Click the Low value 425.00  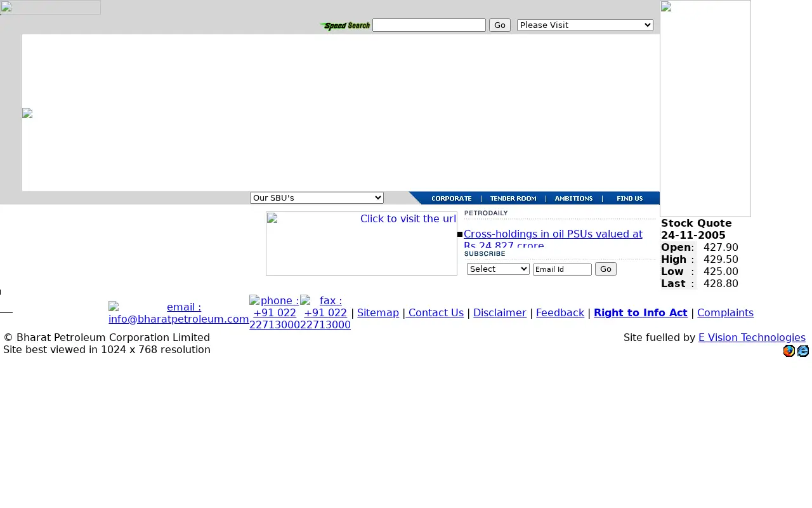pyautogui.click(x=721, y=272)
